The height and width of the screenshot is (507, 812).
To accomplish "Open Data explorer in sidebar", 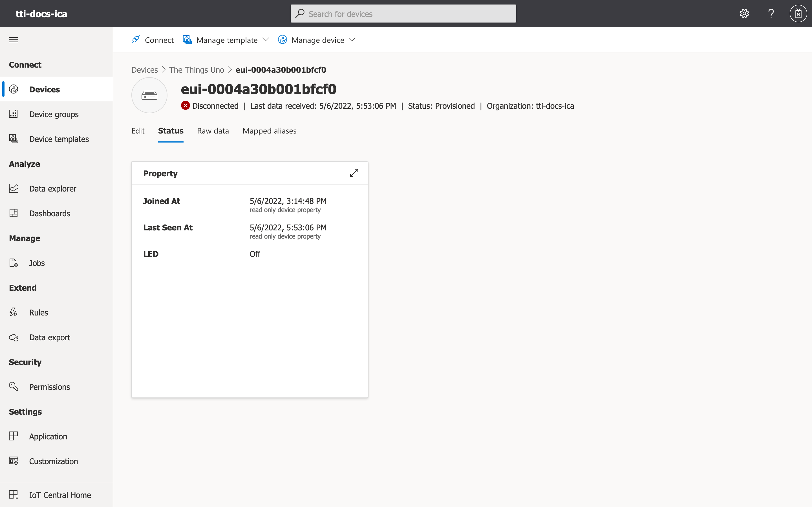I will (53, 188).
